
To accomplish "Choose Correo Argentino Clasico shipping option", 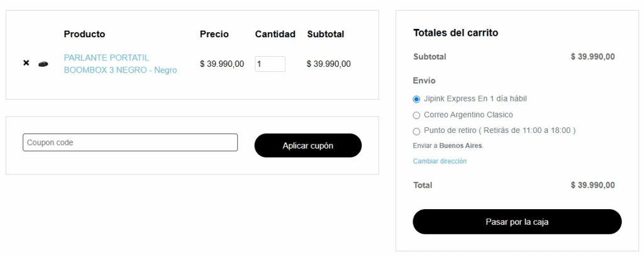I will (x=416, y=115).
